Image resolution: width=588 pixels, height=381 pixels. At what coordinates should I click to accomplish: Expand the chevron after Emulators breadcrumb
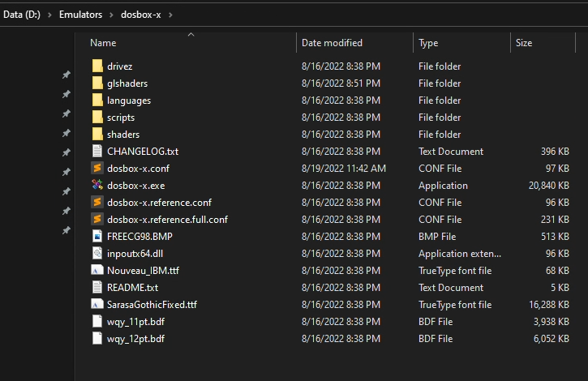pyautogui.click(x=111, y=15)
